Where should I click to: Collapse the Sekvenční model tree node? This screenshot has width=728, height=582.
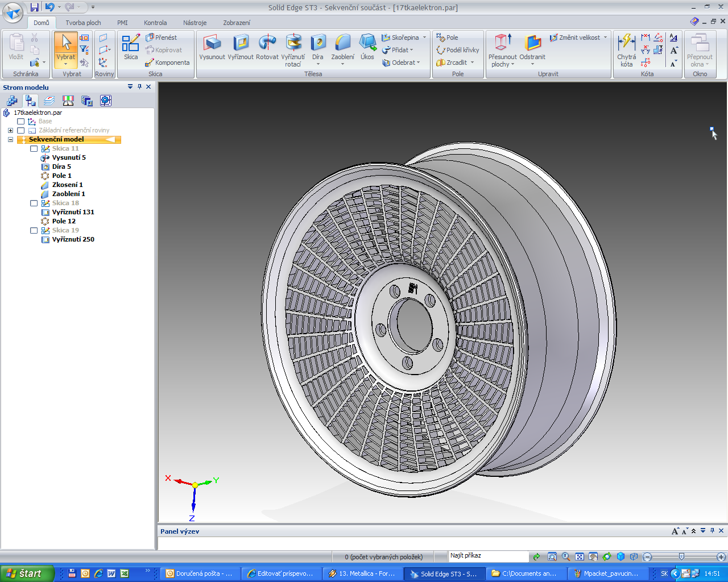coord(10,139)
